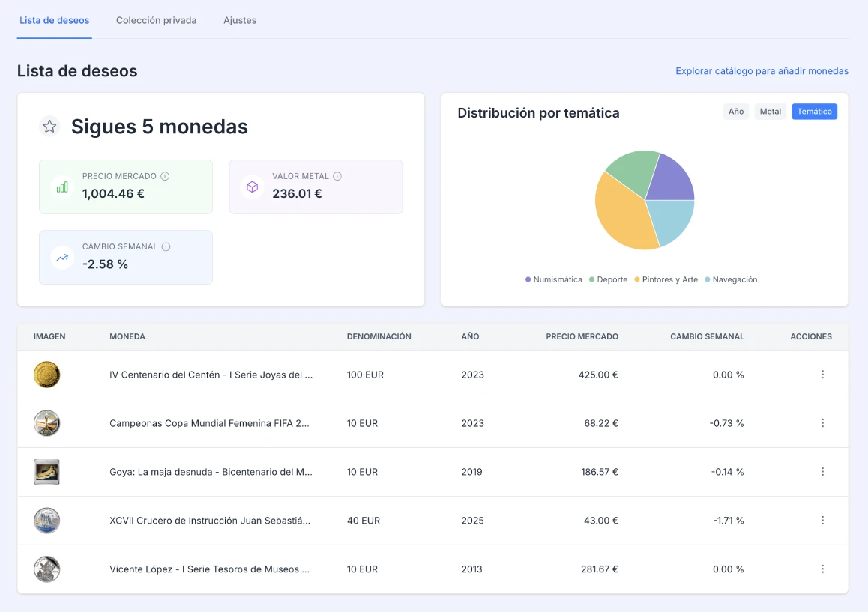The height and width of the screenshot is (612, 868).
Task: Switch the distribution chart to Año view
Action: 735,111
